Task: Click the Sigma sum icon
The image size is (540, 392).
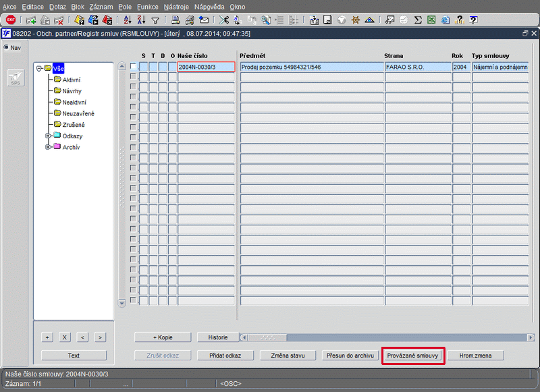Action: point(418,20)
